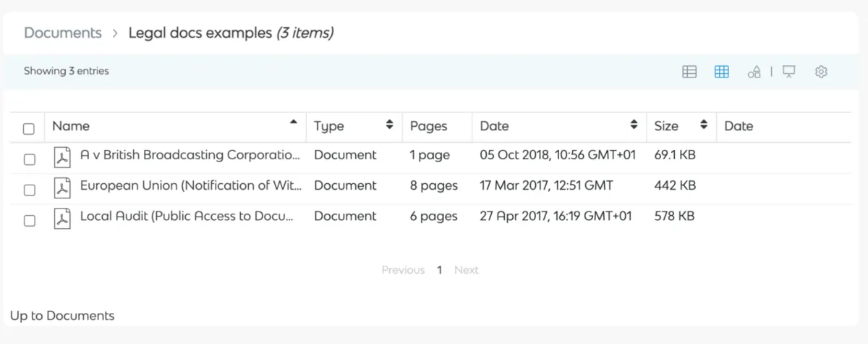Check the Local Audit document row
Screen dimensions: 868x344
30,221
